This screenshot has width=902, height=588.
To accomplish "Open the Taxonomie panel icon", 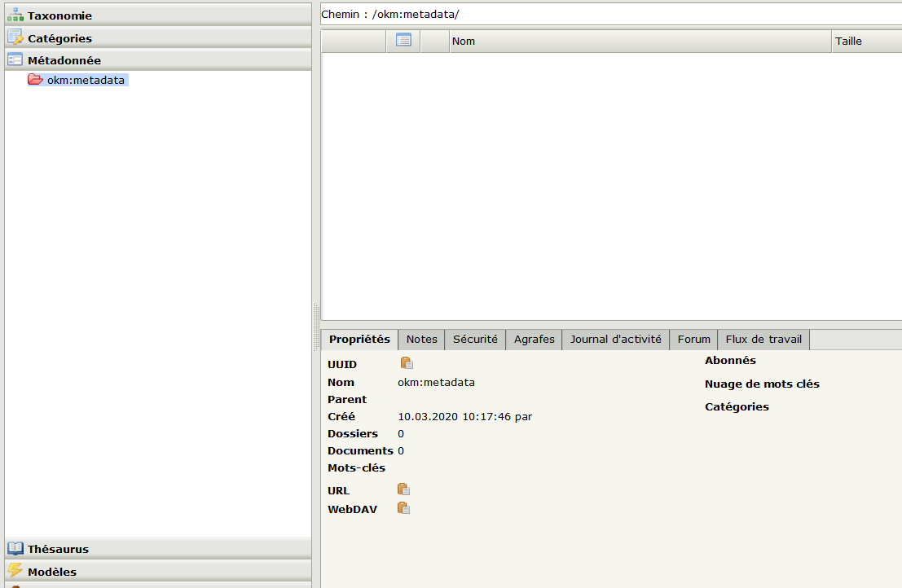I will pyautogui.click(x=15, y=15).
